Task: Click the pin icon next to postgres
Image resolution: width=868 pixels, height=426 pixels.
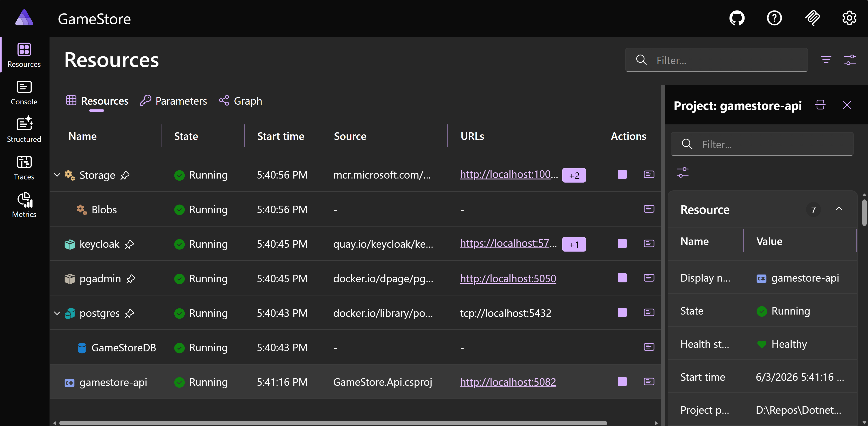Action: 129,313
